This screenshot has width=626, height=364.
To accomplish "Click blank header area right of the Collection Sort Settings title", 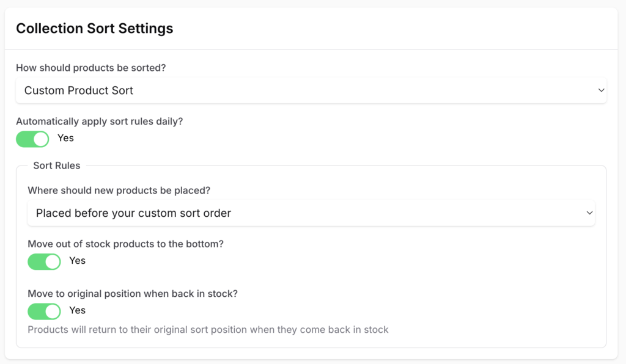I will point(397,28).
